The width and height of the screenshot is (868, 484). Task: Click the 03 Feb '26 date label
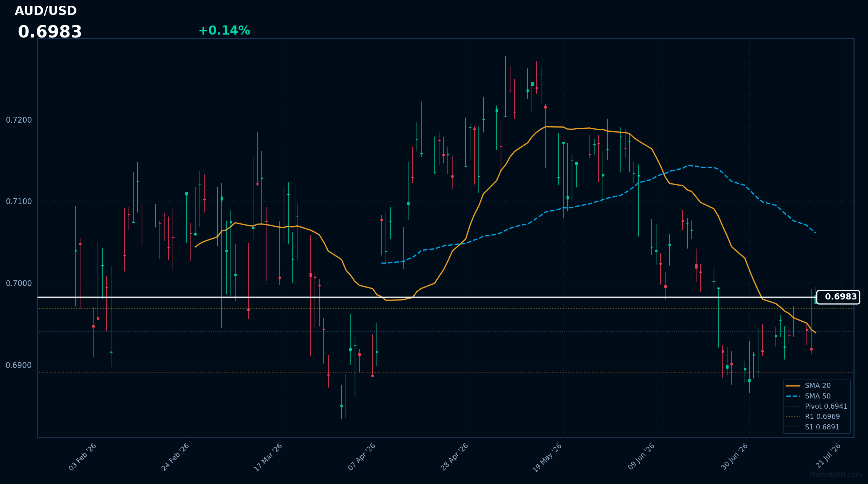(x=83, y=457)
